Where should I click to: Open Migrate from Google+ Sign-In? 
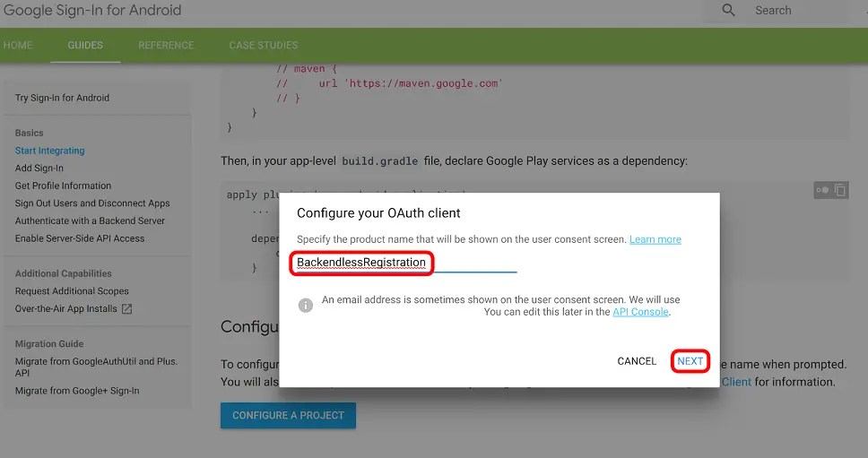click(77, 391)
